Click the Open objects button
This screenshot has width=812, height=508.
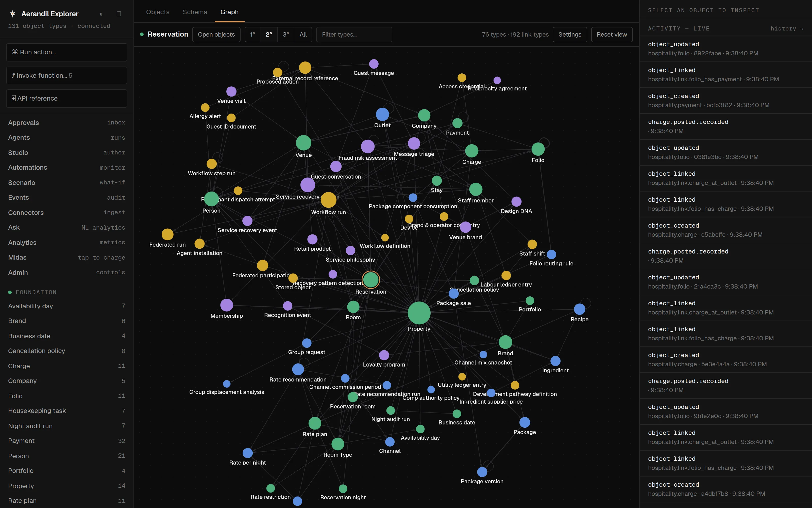(216, 35)
